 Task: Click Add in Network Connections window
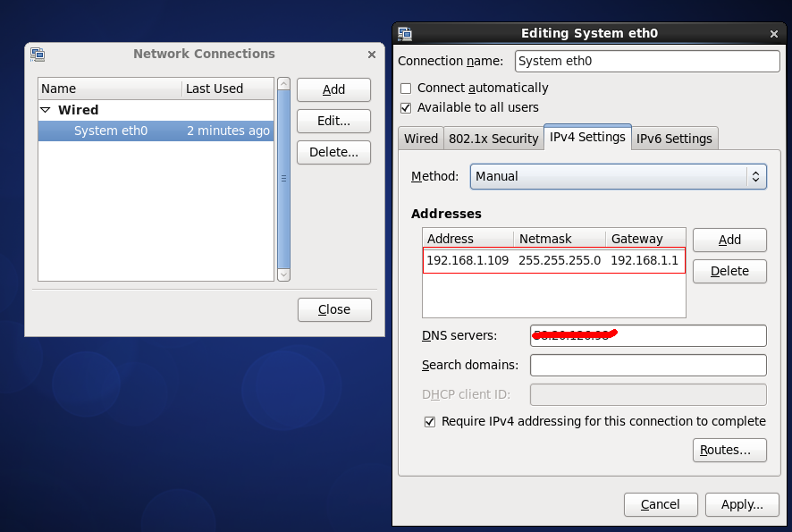point(333,90)
